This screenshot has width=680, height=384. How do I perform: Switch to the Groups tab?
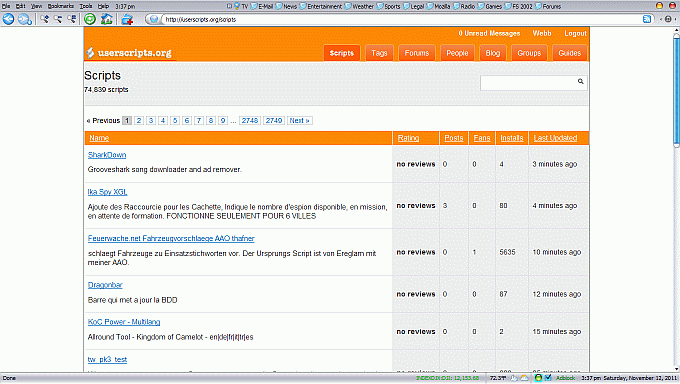point(529,53)
